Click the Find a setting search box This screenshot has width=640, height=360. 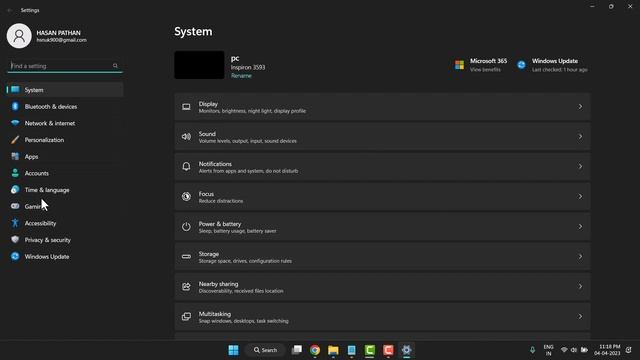click(65, 66)
